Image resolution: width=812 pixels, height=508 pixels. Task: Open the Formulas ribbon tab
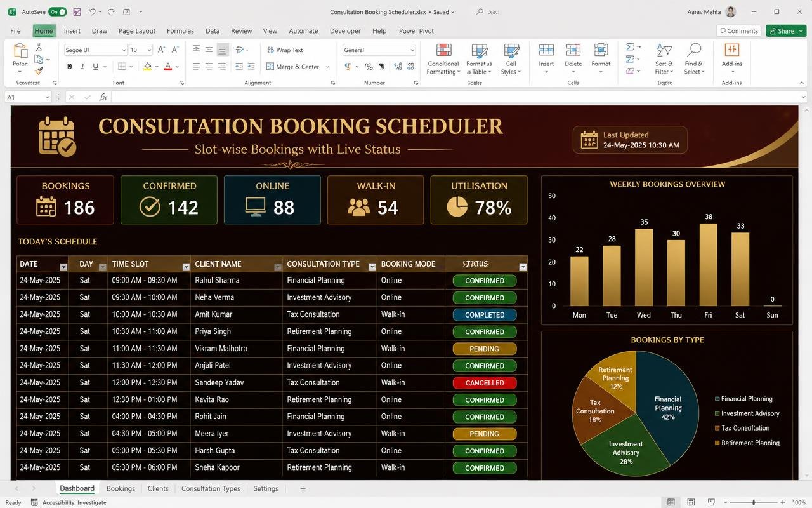180,30
